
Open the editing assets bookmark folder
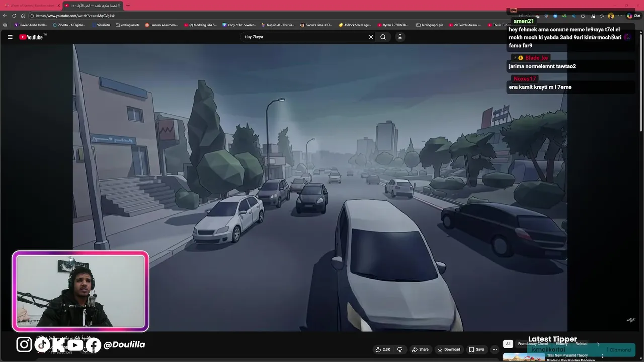pyautogui.click(x=128, y=25)
